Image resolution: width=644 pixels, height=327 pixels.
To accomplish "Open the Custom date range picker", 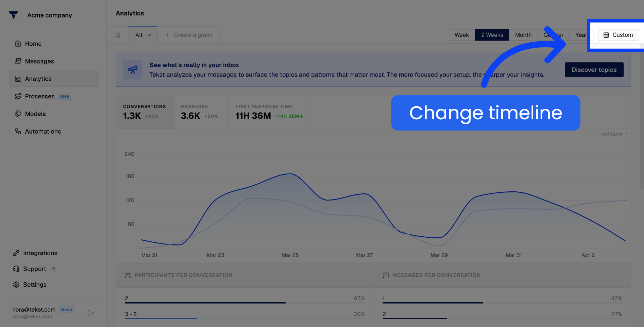I will pos(618,35).
